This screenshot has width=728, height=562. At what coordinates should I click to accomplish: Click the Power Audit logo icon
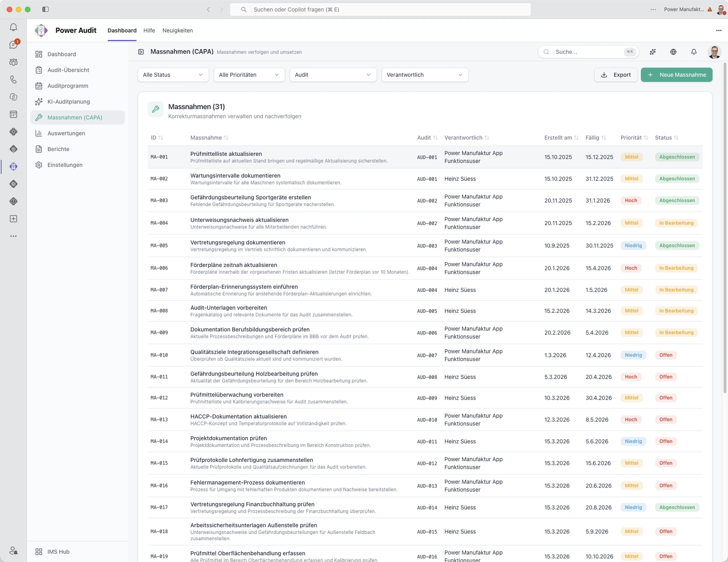[41, 30]
